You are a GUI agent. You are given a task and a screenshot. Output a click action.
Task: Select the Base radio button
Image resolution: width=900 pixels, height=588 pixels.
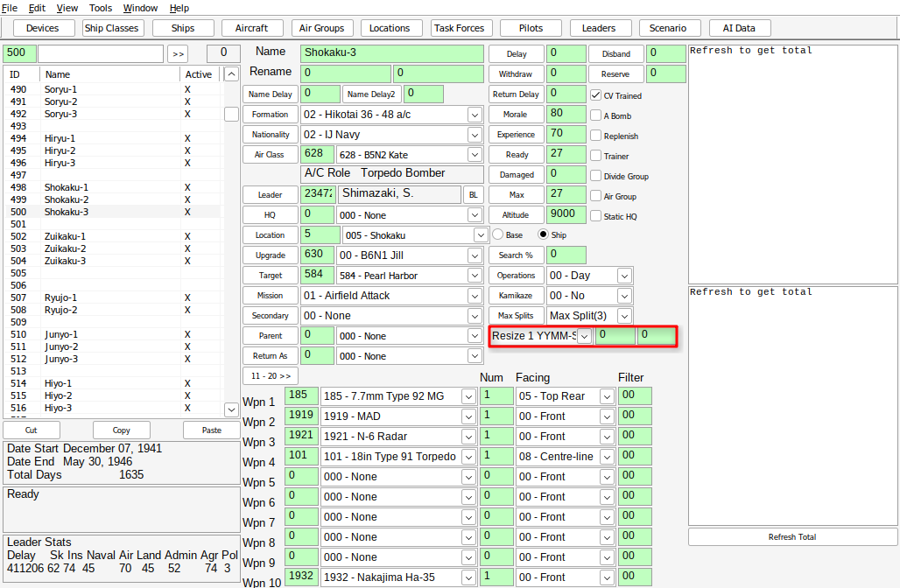[497, 234]
